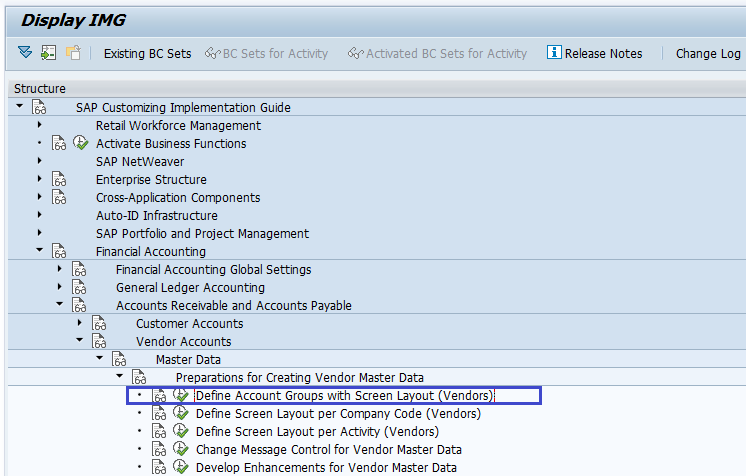Execute Define Account Groups with Screen Layout activity
Viewport: 746px width, 476px height.
coord(180,395)
